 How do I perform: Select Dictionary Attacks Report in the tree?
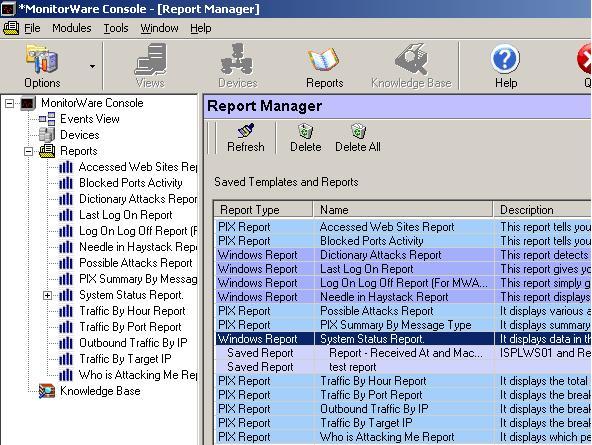click(138, 199)
